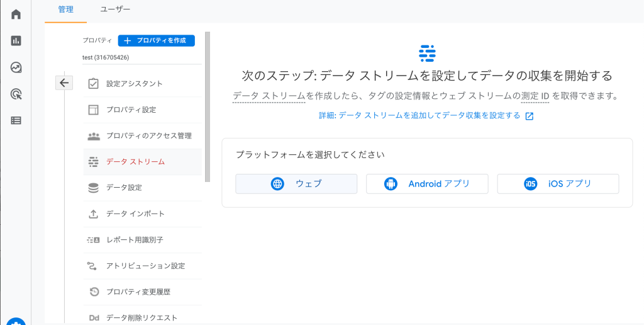Open the Reports bar chart icon
This screenshot has width=644, height=325.
tap(16, 41)
